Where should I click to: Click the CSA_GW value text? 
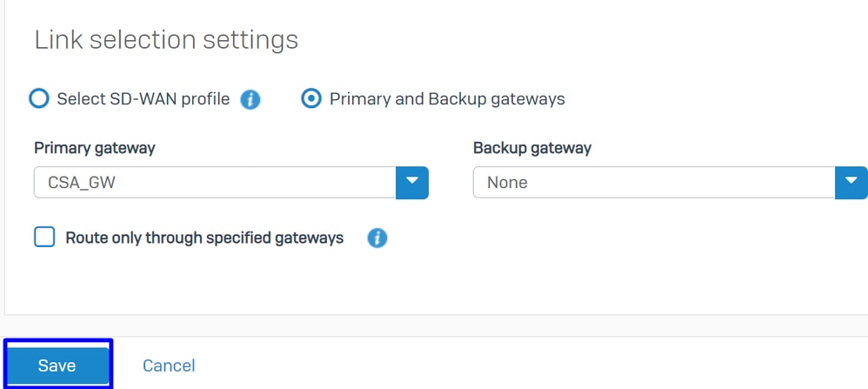pos(82,182)
